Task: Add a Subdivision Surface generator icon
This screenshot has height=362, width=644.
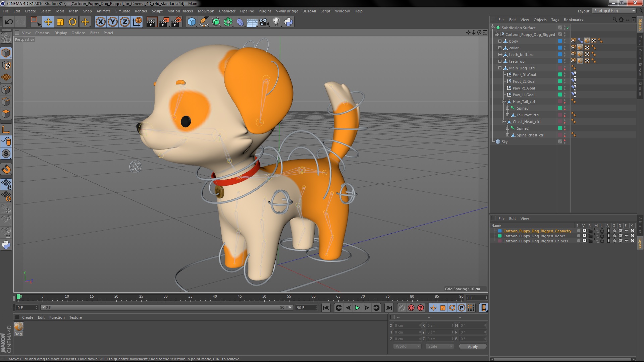Action: pyautogui.click(x=216, y=22)
